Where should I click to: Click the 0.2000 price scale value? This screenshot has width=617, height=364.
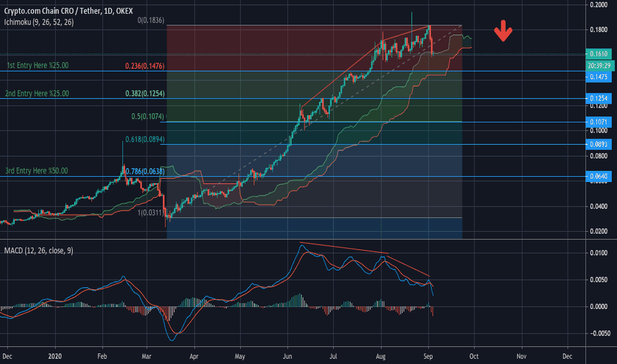point(598,5)
